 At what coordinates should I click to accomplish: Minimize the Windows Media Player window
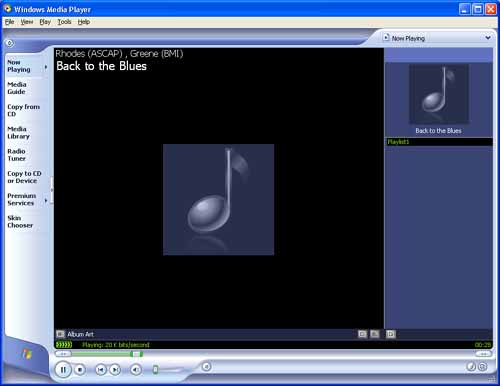(465, 9)
